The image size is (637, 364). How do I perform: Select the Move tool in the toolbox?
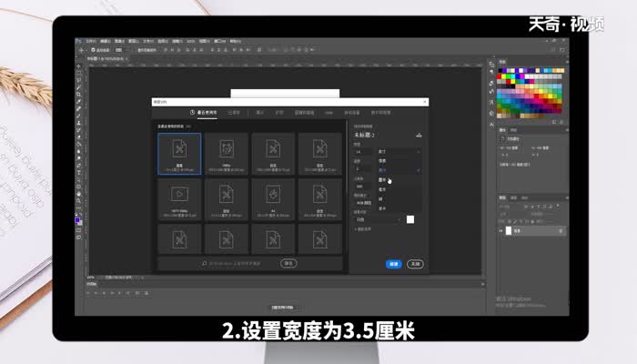coord(78,66)
